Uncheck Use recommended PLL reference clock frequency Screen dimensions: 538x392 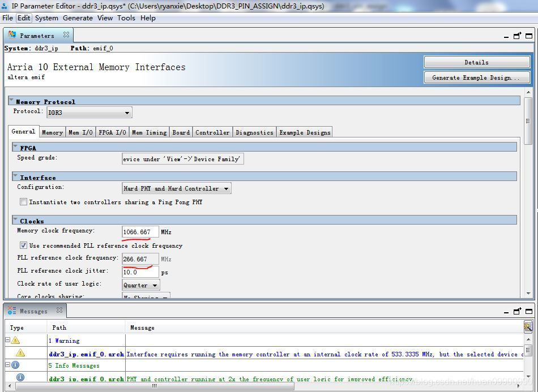click(x=23, y=245)
